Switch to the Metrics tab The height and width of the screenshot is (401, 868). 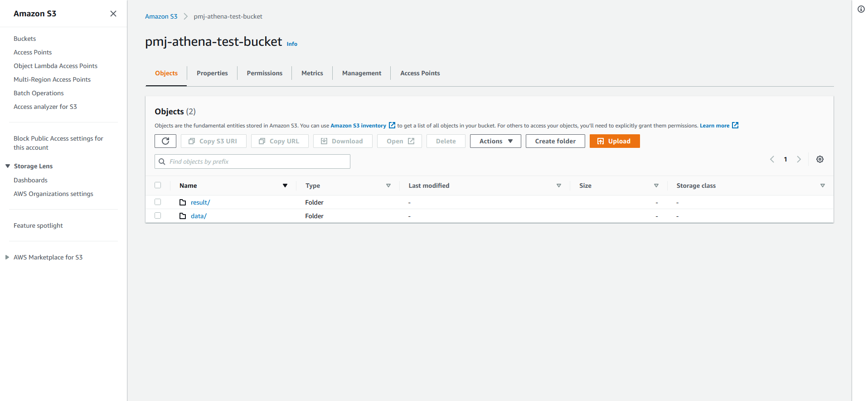point(312,73)
